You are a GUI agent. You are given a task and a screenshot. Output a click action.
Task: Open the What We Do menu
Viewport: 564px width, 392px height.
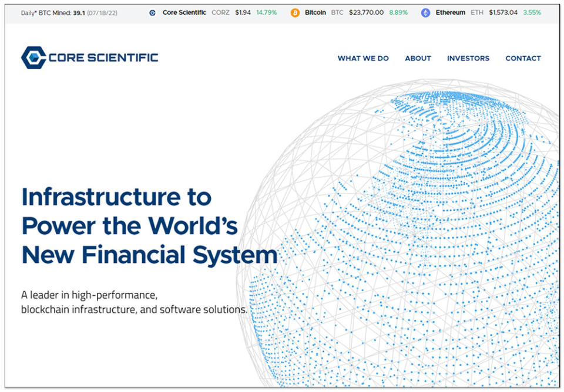pyautogui.click(x=363, y=58)
